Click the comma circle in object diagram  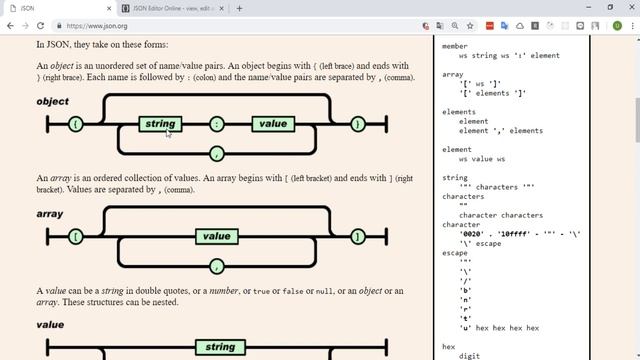click(217, 154)
